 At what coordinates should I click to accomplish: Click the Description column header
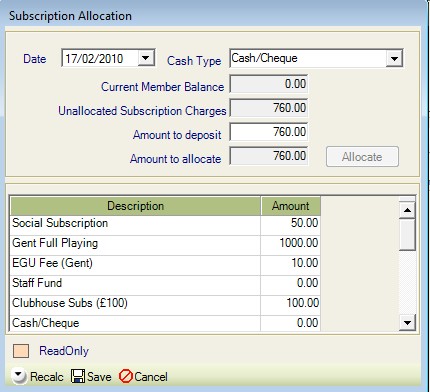135,206
